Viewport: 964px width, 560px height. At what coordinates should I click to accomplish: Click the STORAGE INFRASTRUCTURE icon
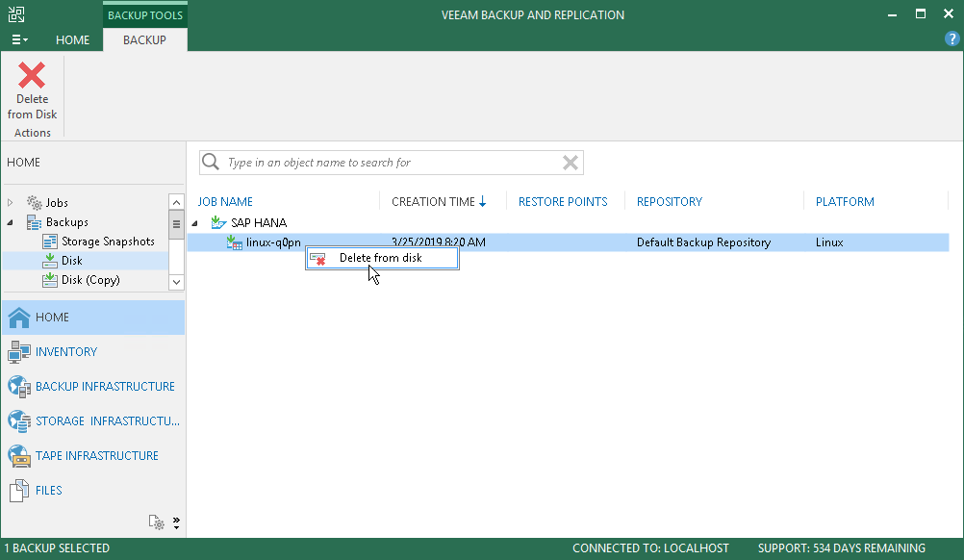pos(19,421)
